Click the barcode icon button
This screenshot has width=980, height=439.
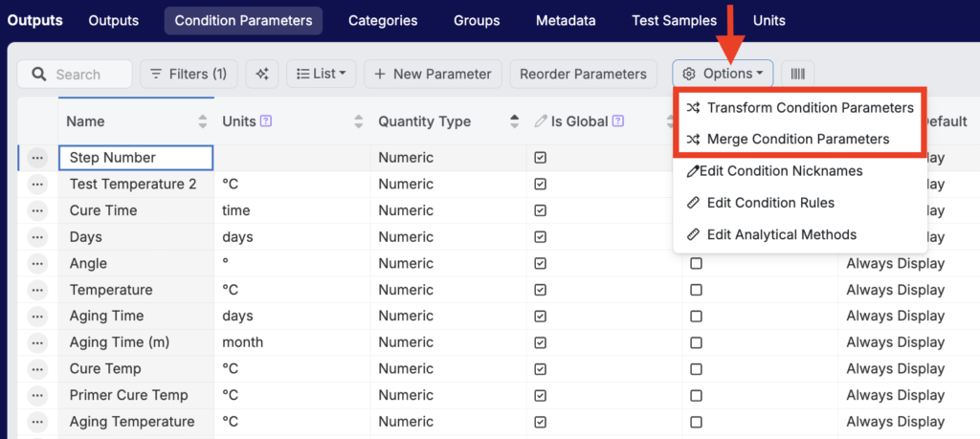[x=798, y=74]
